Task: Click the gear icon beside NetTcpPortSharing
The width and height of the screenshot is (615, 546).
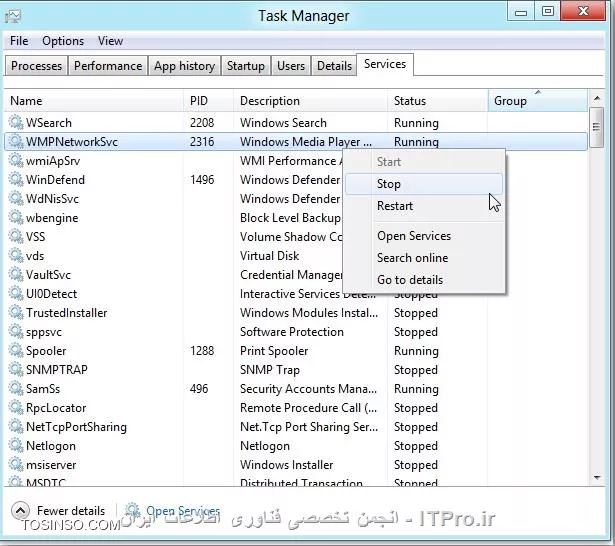Action: click(x=16, y=427)
